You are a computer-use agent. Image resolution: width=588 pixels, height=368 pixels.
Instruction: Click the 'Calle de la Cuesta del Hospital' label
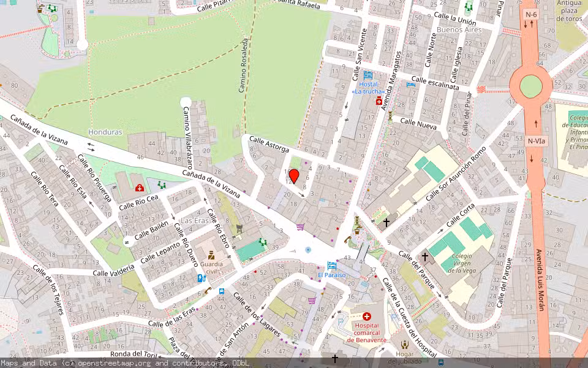pos(409,316)
